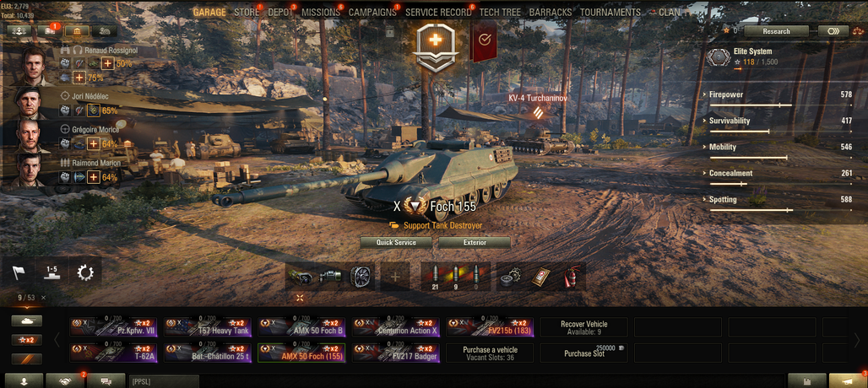The width and height of the screenshot is (868, 388).
Task: Open the gear settings icon
Action: coord(85,272)
